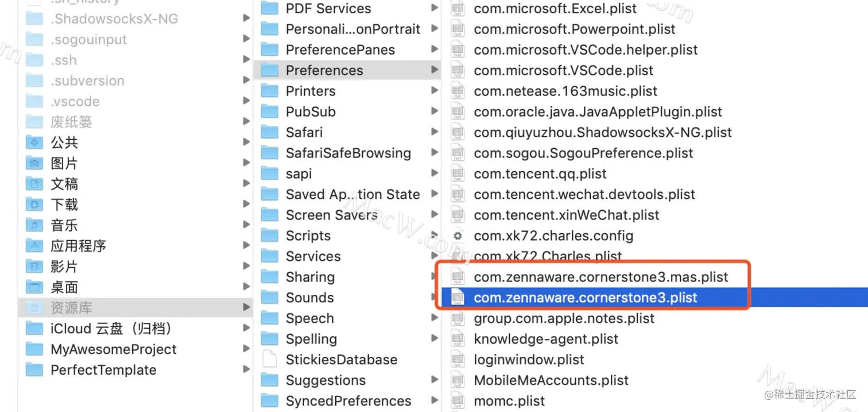Select MobileMeAccounts.plist
This screenshot has height=412, width=868.
[551, 380]
